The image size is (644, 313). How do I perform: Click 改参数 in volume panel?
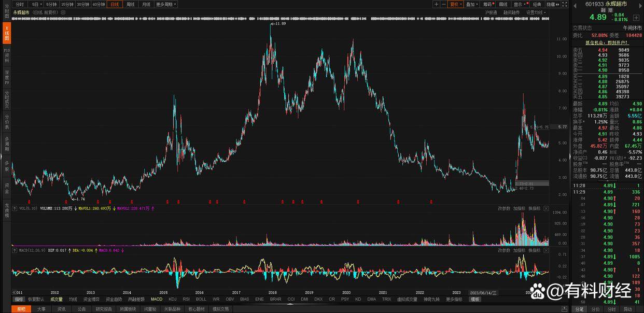click(504, 208)
